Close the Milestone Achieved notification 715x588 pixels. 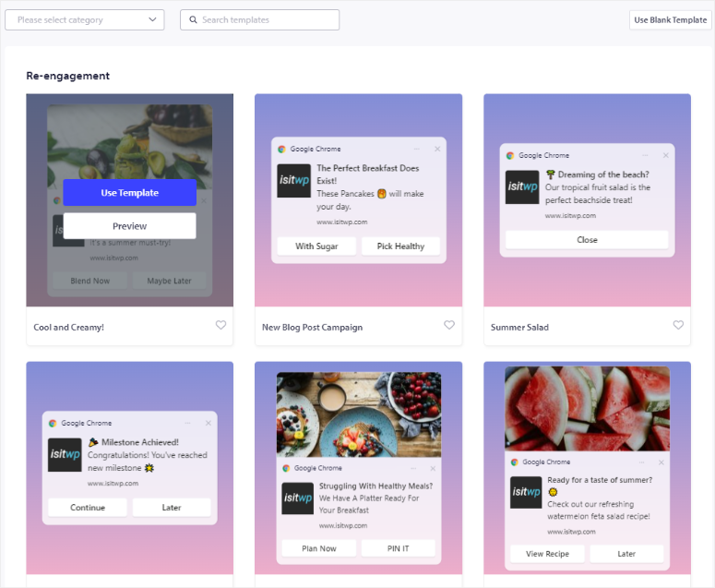pos(209,424)
